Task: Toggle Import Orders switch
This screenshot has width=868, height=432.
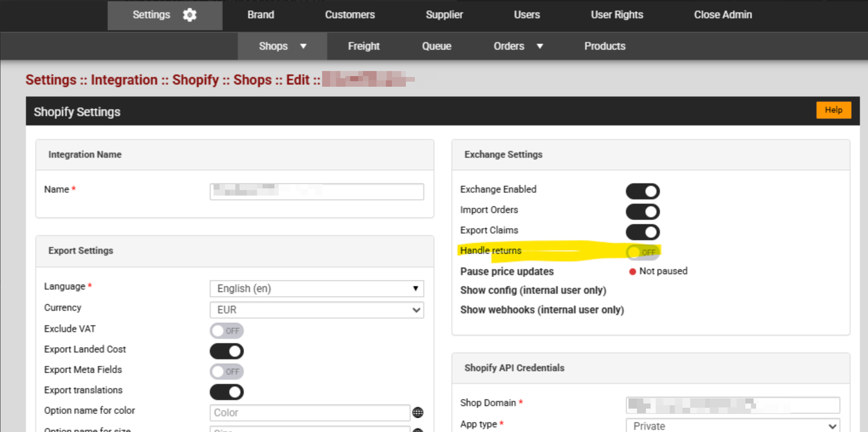Action: click(642, 212)
